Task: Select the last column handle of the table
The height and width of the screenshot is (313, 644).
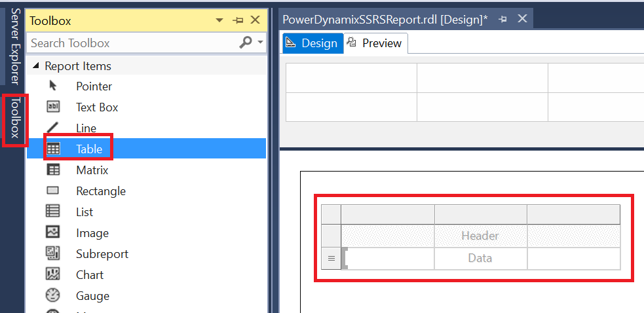Action: [x=574, y=214]
